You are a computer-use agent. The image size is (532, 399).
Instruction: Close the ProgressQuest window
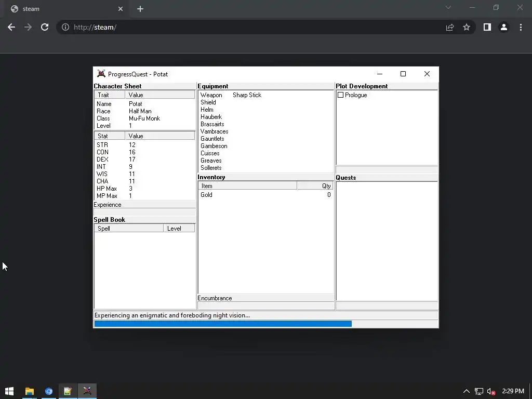427,74
